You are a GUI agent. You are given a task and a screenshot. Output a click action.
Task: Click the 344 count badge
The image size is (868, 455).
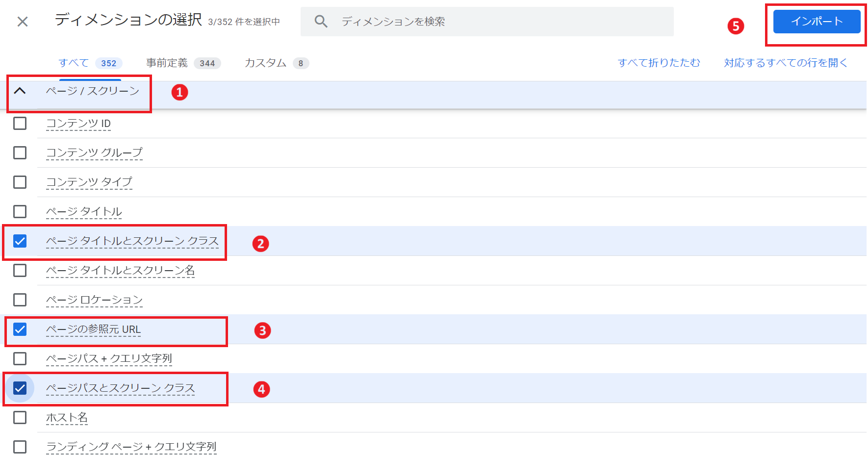click(207, 63)
